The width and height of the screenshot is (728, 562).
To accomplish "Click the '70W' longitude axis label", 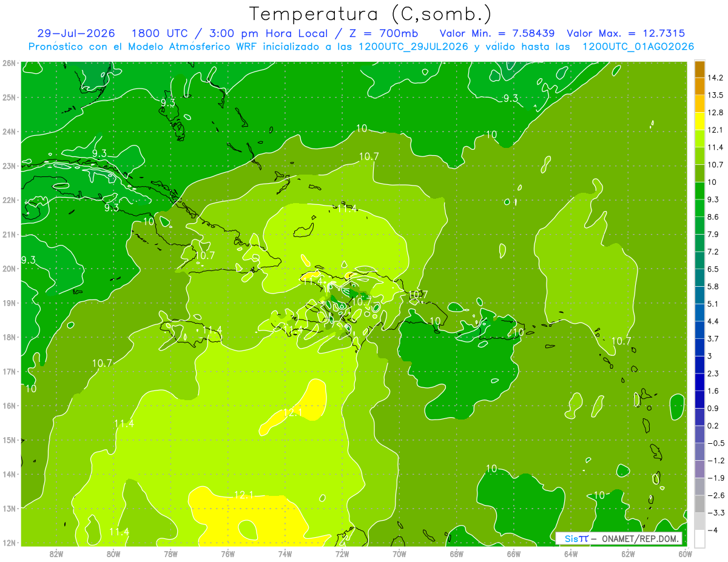I will coord(399,554).
